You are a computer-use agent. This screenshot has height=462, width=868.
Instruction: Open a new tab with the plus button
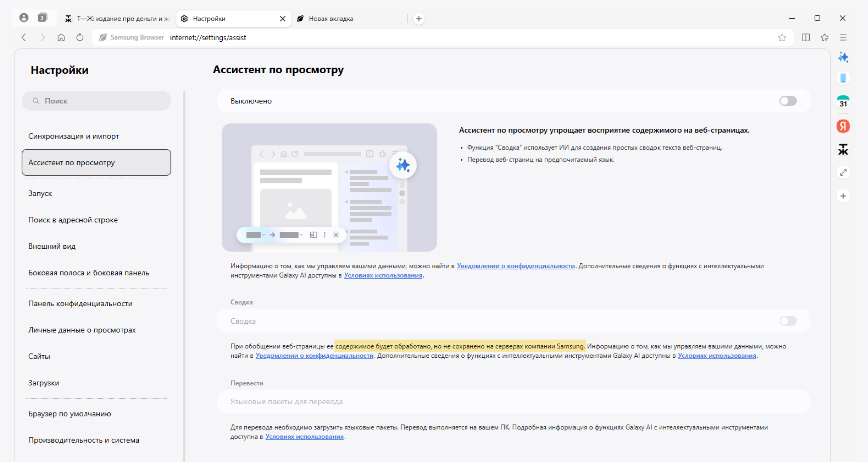[419, 19]
